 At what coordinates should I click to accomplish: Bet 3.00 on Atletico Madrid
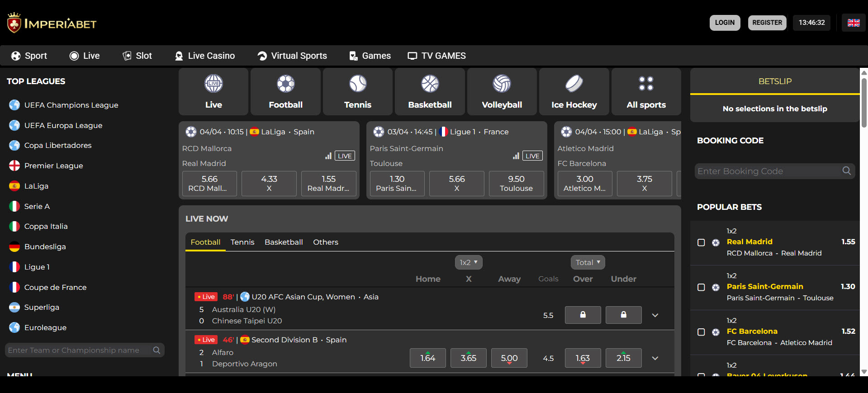point(585,184)
